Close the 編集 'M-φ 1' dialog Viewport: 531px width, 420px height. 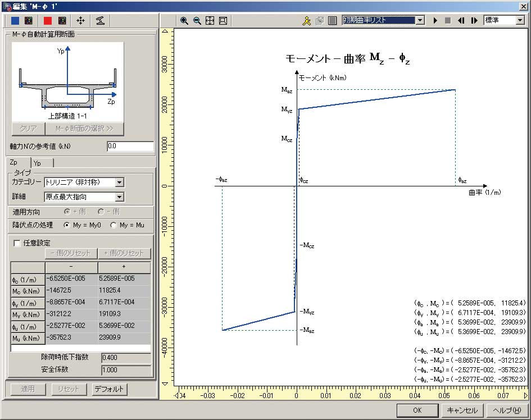click(523, 6)
